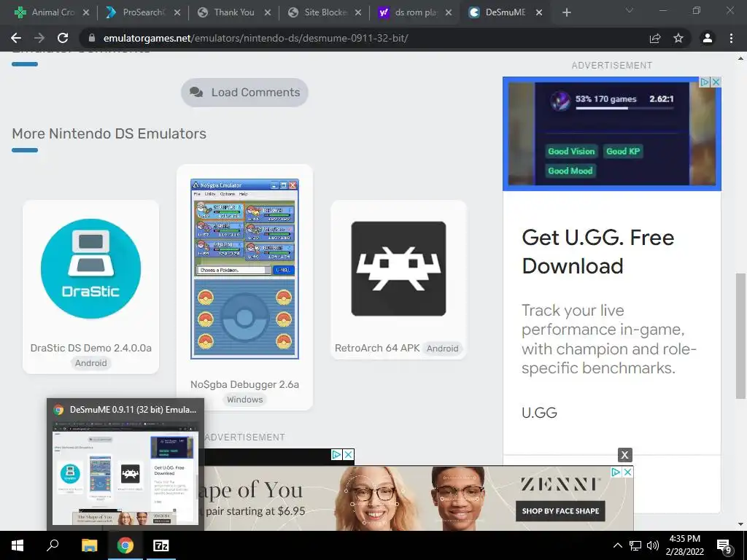Close the Thank You tab
Image resolution: width=747 pixels, height=560 pixels.
point(268,13)
